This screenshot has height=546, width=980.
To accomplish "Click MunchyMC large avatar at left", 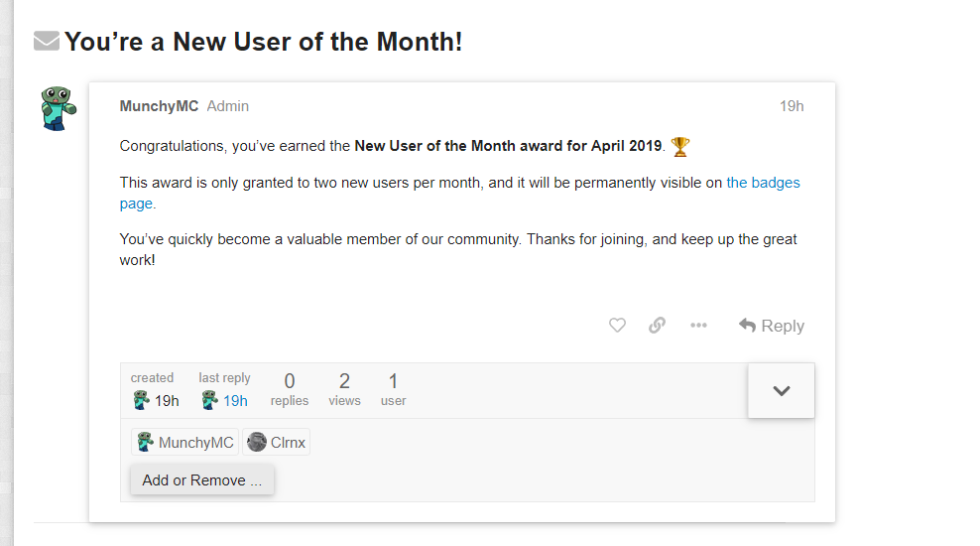I will tap(56, 109).
